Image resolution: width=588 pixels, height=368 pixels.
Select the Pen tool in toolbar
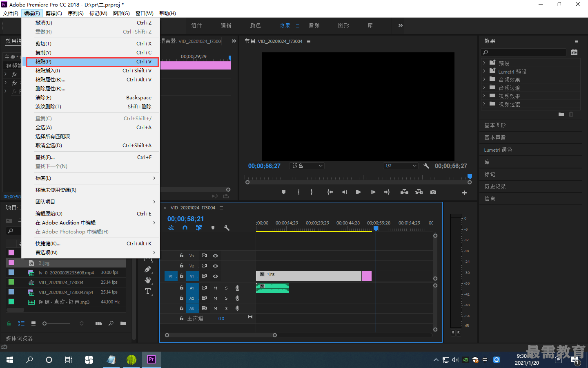tap(148, 269)
